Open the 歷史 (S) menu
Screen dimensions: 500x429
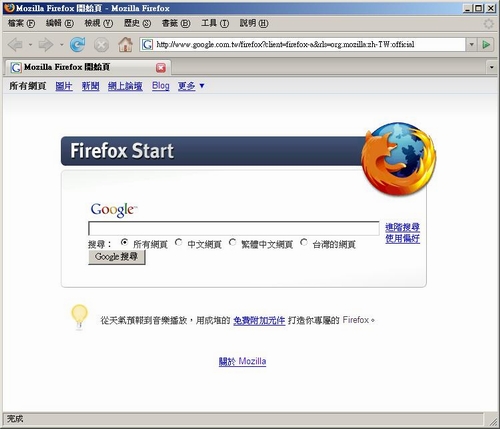coord(137,23)
